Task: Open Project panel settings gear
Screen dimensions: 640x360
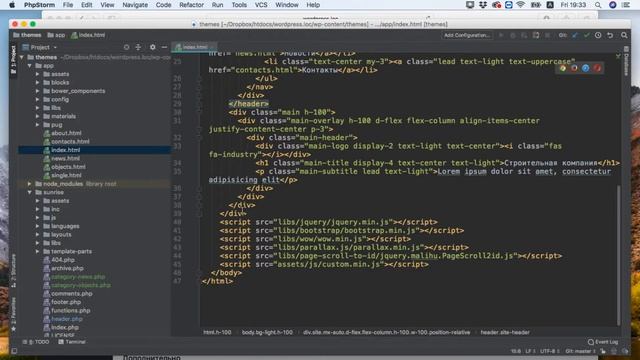Action: click(152, 47)
